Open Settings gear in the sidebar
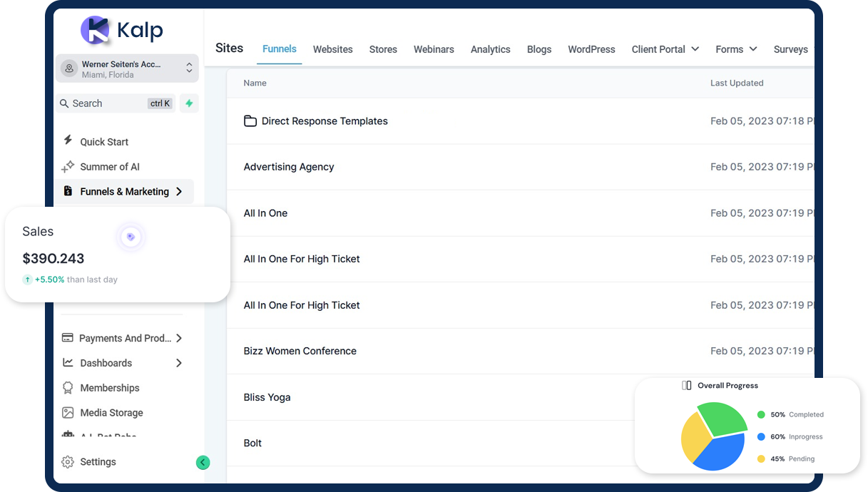Image resolution: width=868 pixels, height=492 pixels. (x=98, y=462)
